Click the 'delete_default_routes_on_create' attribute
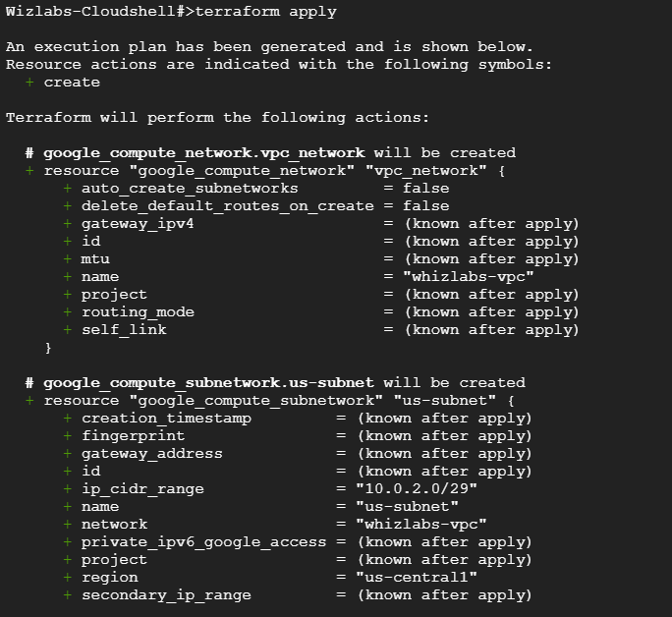Screen dimensions: 672x617 click(x=228, y=206)
